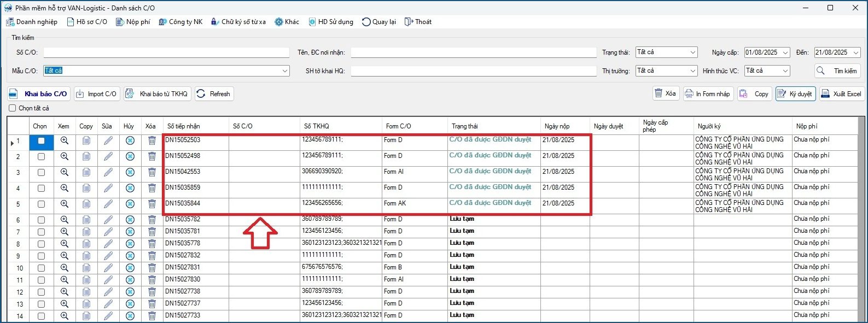
Task: Export list with Xuất Excel
Action: [x=841, y=93]
